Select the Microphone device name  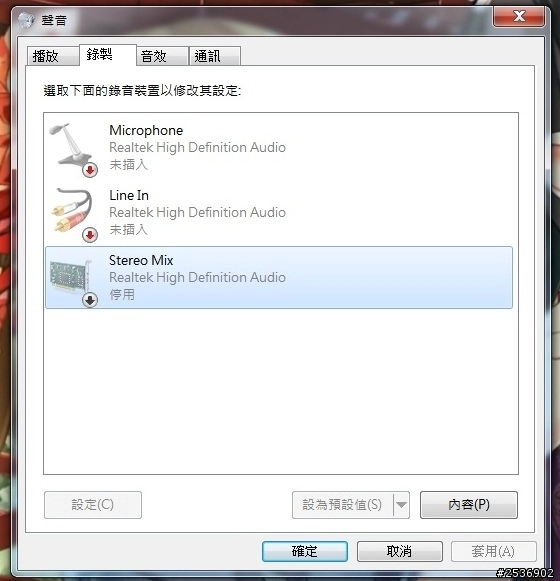coord(146,130)
